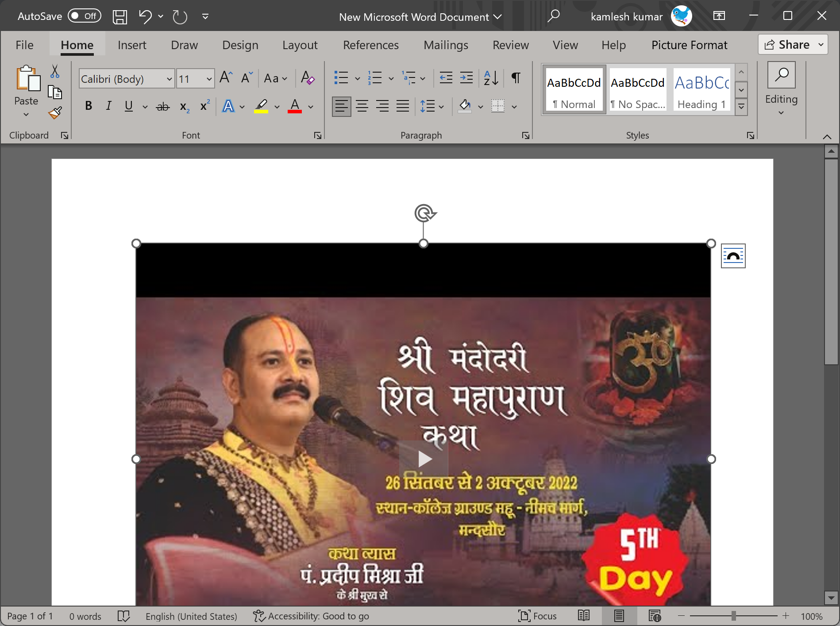Click the picture rotation handle
Image resolution: width=840 pixels, height=626 pixels.
coord(424,213)
